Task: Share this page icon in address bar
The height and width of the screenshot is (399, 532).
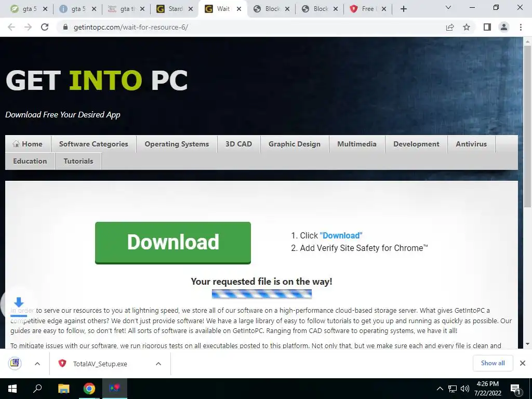Action: pos(450,27)
